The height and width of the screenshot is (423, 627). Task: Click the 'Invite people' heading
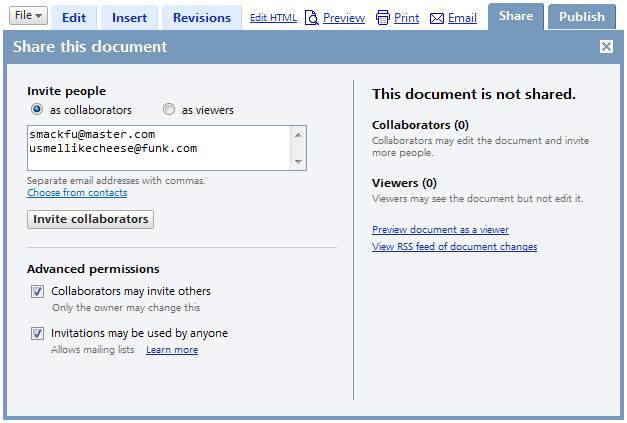coord(66,91)
